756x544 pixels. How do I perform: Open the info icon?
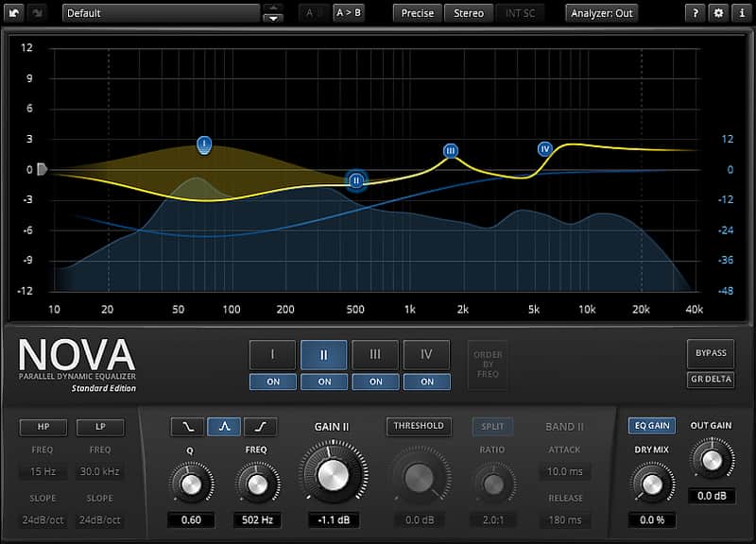(x=742, y=13)
